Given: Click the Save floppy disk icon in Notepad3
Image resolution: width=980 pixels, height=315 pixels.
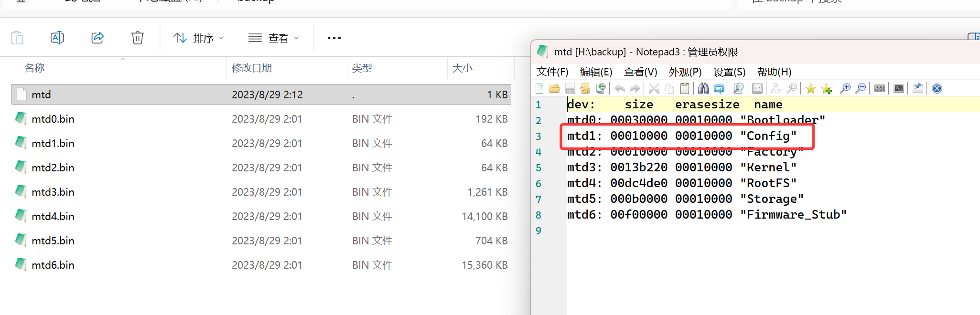Looking at the screenshot, I should point(570,88).
